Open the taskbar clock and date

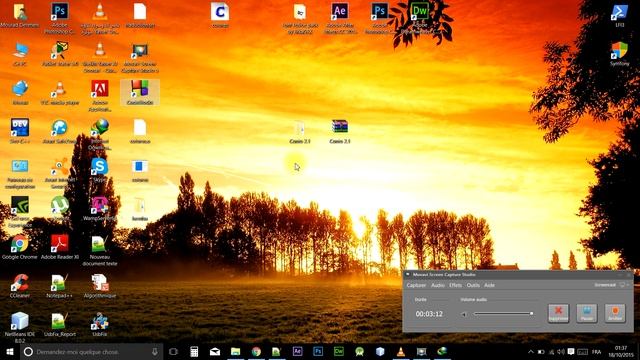620,351
